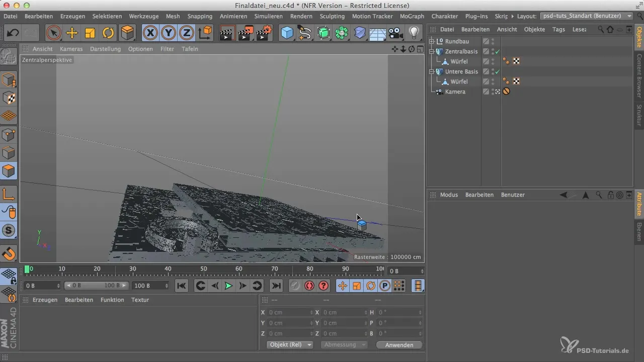Select the Rotate tool

tap(109, 33)
